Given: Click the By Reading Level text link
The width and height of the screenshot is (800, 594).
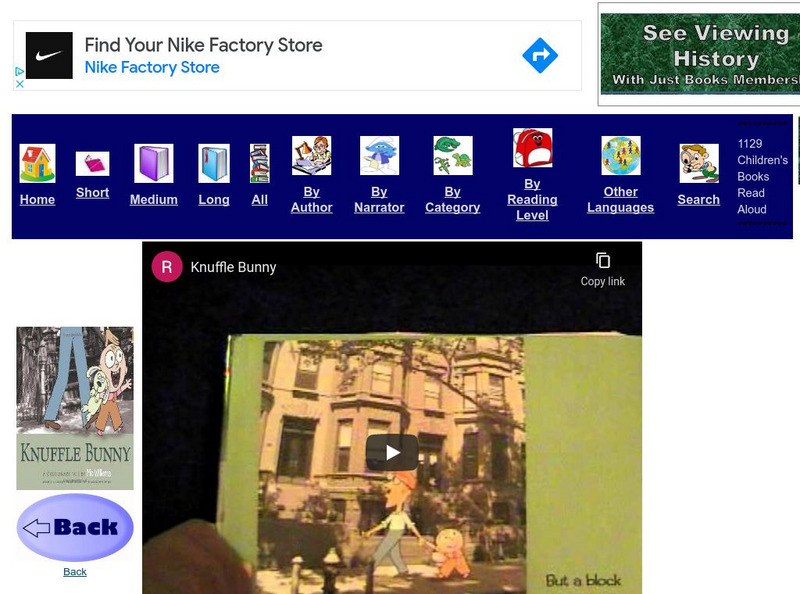Looking at the screenshot, I should pos(532,199).
